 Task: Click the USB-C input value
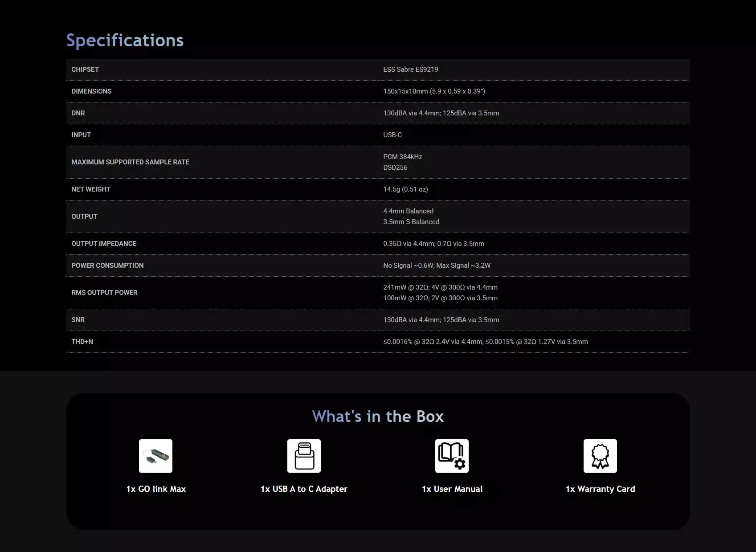(x=392, y=135)
